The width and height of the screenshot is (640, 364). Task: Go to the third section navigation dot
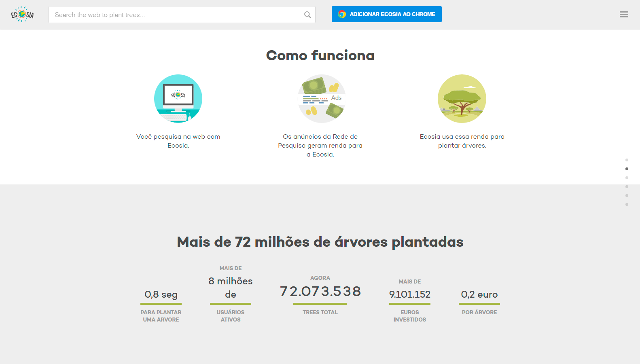(627, 178)
